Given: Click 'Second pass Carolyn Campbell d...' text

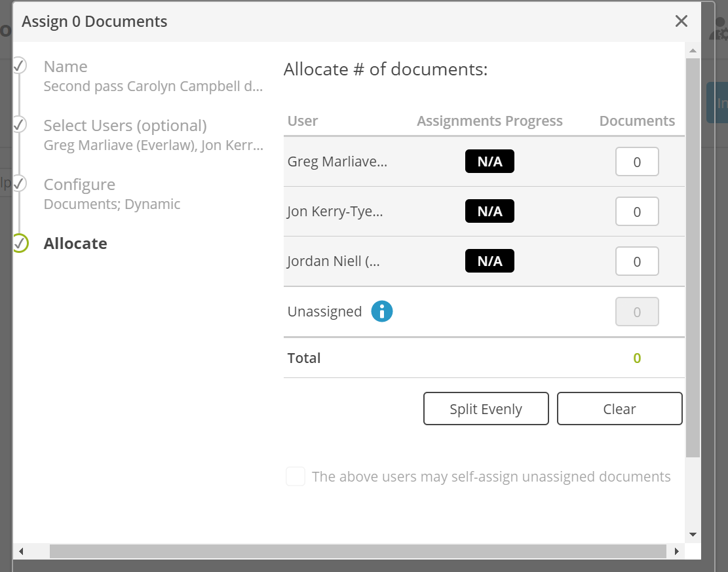Looking at the screenshot, I should pos(153,86).
